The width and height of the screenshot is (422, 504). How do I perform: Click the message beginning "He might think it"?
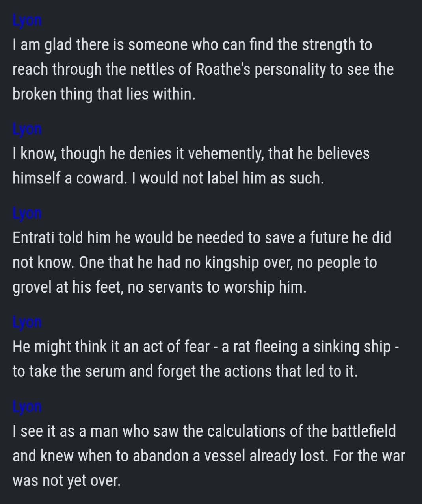[205, 359]
